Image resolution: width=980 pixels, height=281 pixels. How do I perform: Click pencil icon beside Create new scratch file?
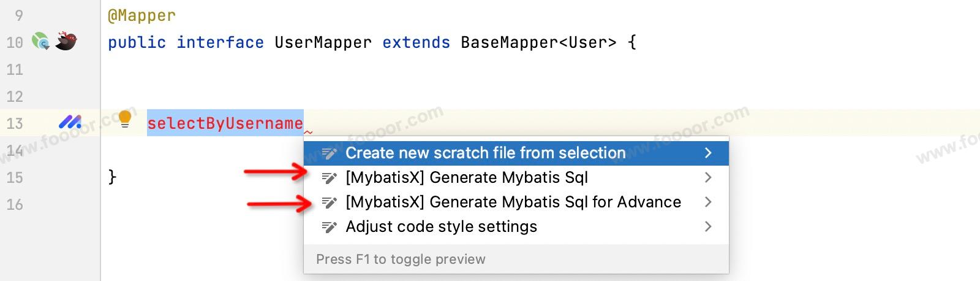pos(330,153)
